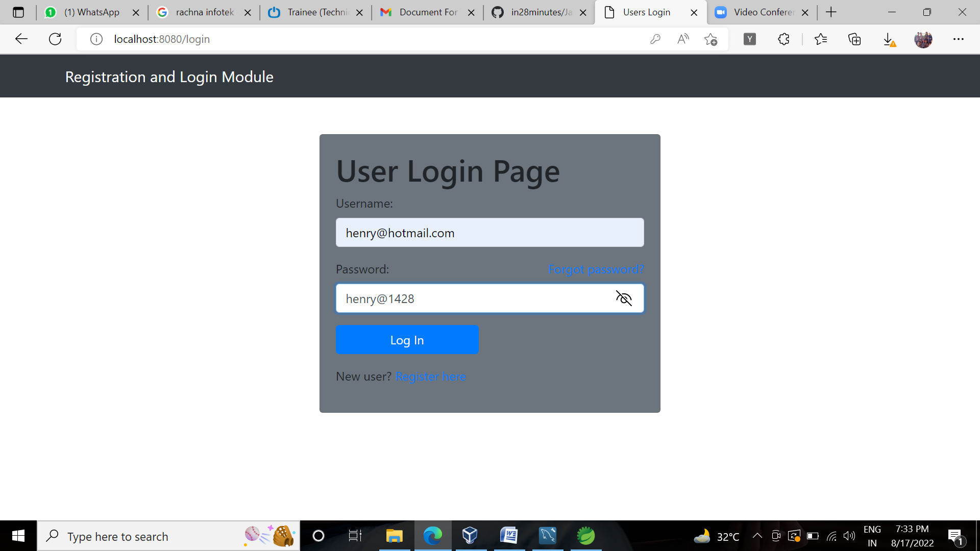Start Read Aloud using the A icon
The width and height of the screenshot is (980, 551).
point(683,39)
